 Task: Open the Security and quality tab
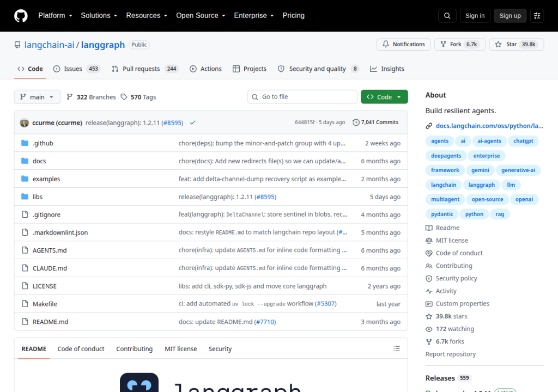coord(318,69)
